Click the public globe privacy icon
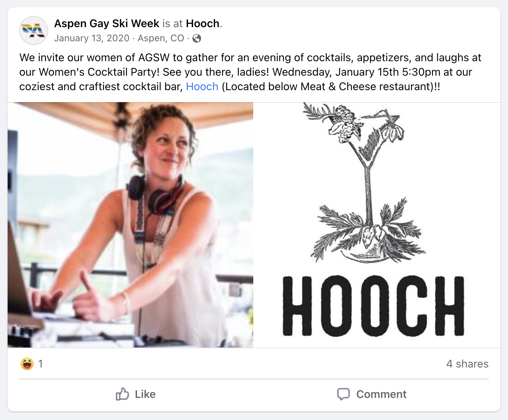 [197, 38]
